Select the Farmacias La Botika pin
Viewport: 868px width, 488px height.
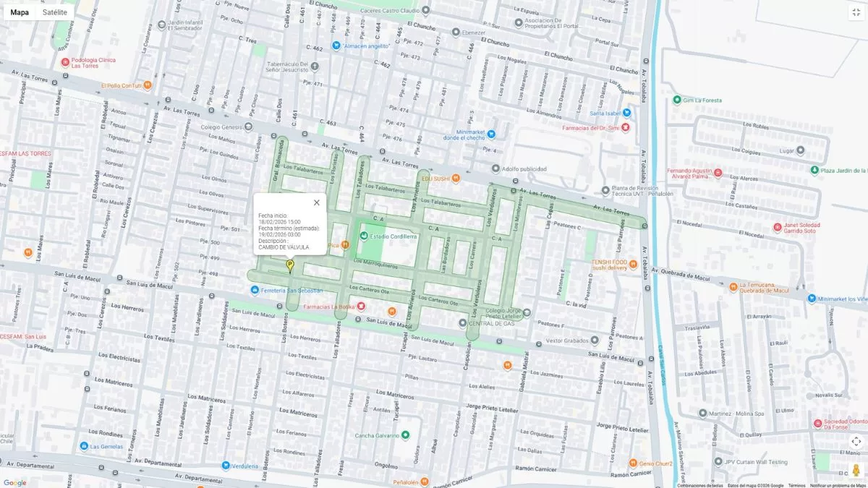click(x=362, y=307)
